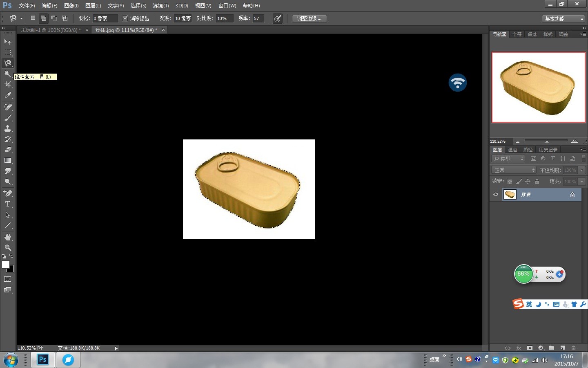Hide the 背景 layer eye icon
588x368 pixels.
[x=496, y=195]
